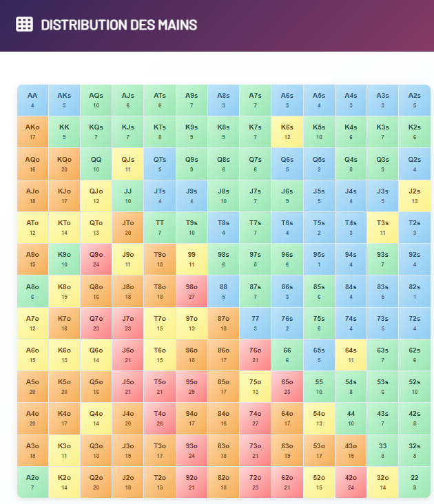The image size is (434, 504).
Task: Select the A2s suited cell
Action: [414, 100]
